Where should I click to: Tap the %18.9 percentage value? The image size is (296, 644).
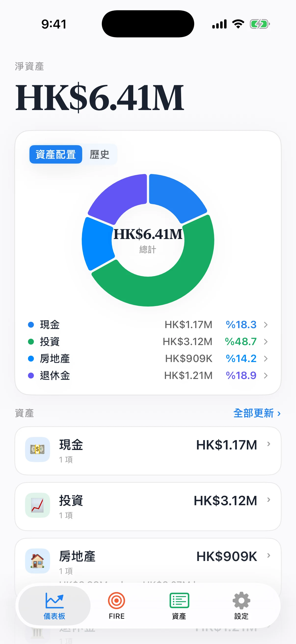(241, 375)
